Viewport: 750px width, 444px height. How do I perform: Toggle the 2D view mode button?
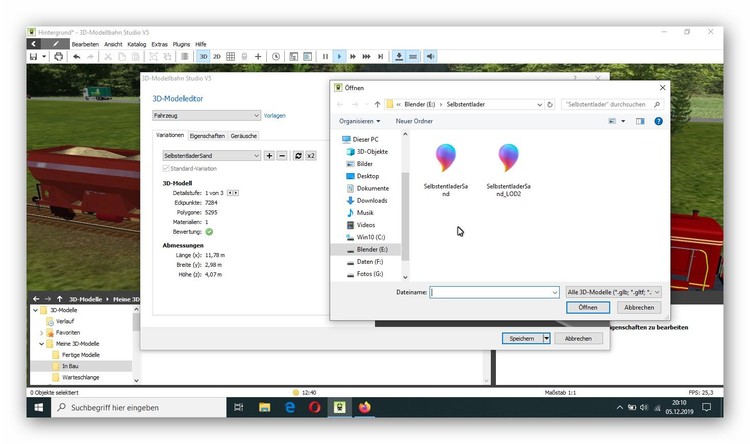pos(217,57)
